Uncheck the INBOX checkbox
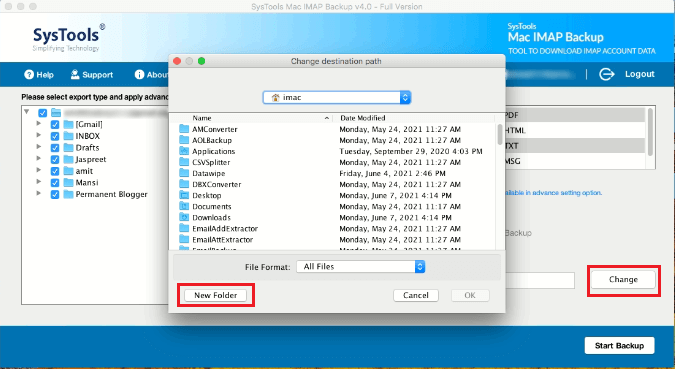 tap(55, 136)
